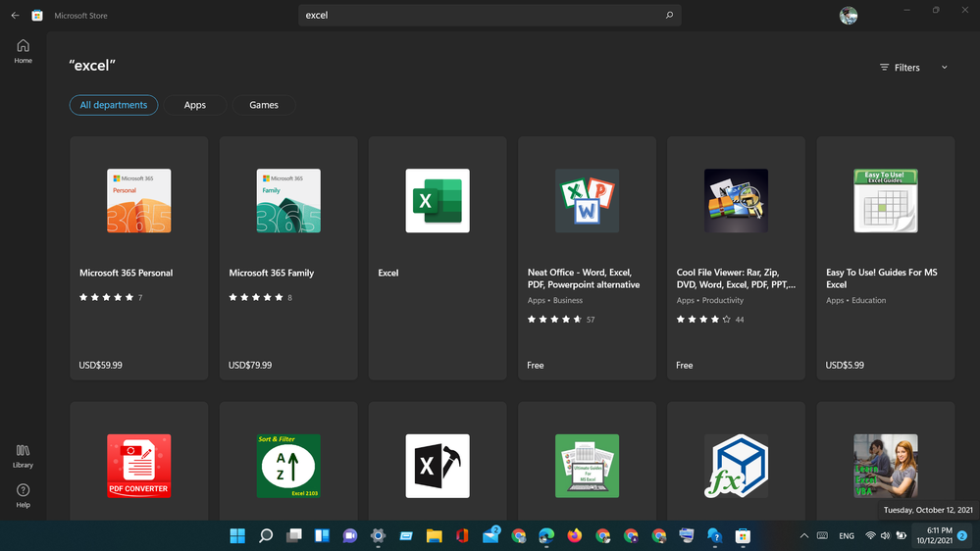Viewport: 980px width, 551px height.
Task: Open Microsoft 365 Personal app icon
Action: pos(138,201)
